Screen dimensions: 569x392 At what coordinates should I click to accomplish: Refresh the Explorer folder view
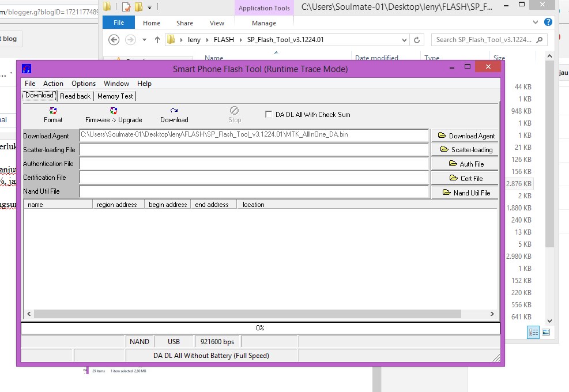tap(417, 40)
